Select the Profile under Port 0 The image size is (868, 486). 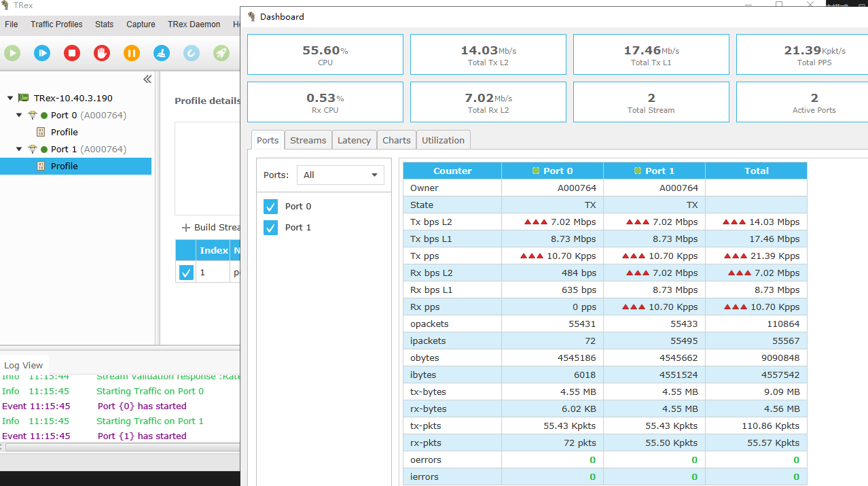tap(64, 132)
